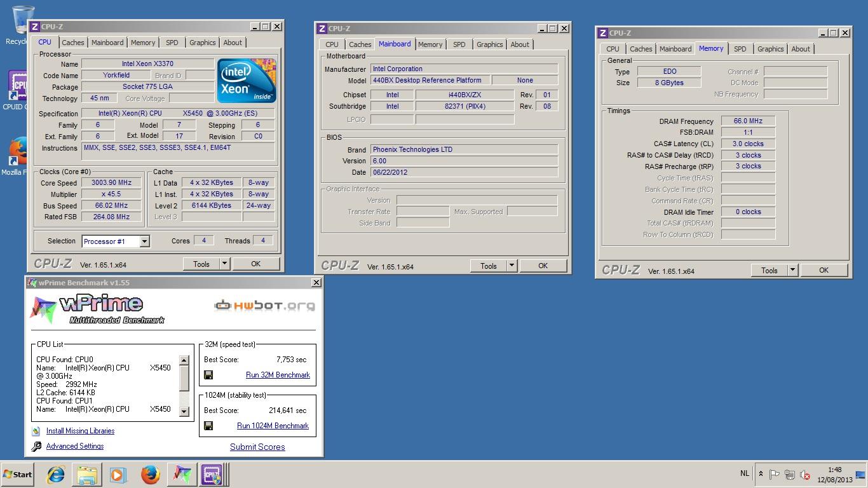Click OK in the CPU window
Screen dimensions: 868x488
[x=255, y=264]
